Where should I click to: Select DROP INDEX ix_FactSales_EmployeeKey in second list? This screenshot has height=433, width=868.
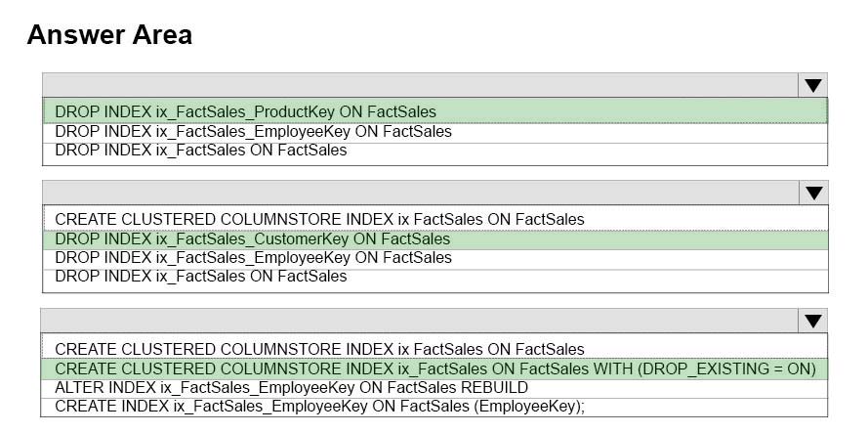pos(253,257)
